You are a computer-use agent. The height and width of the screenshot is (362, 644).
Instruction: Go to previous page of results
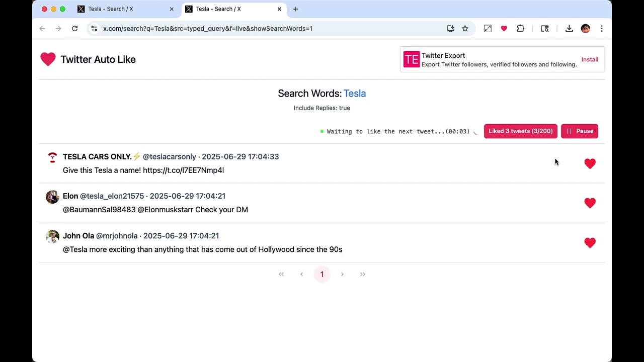(x=301, y=274)
